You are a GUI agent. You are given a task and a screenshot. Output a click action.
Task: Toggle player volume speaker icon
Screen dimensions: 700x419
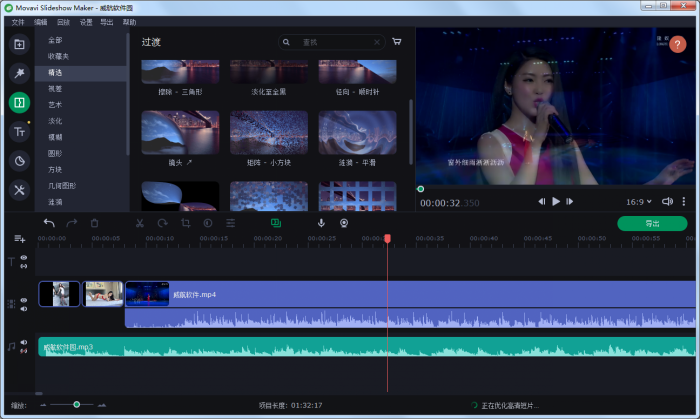(667, 202)
